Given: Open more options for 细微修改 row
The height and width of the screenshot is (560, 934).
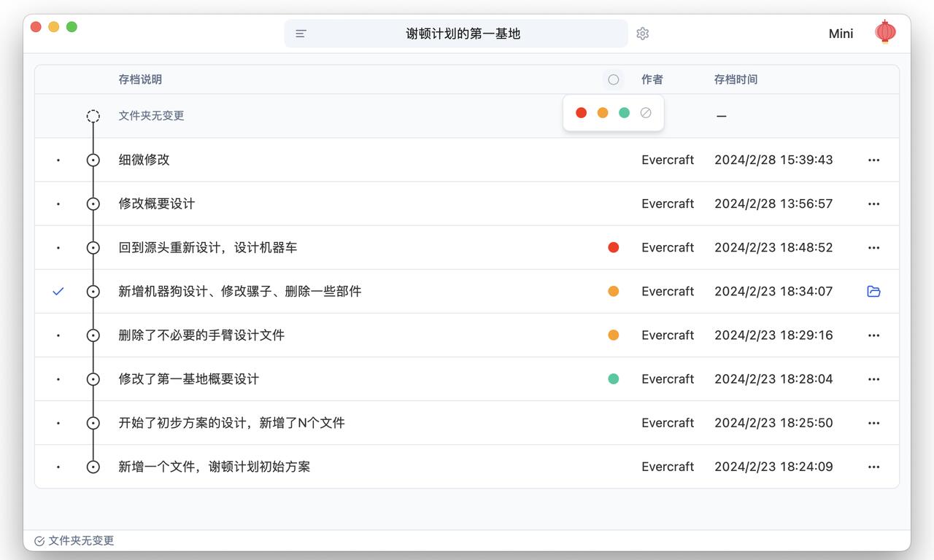Looking at the screenshot, I should pyautogui.click(x=873, y=160).
